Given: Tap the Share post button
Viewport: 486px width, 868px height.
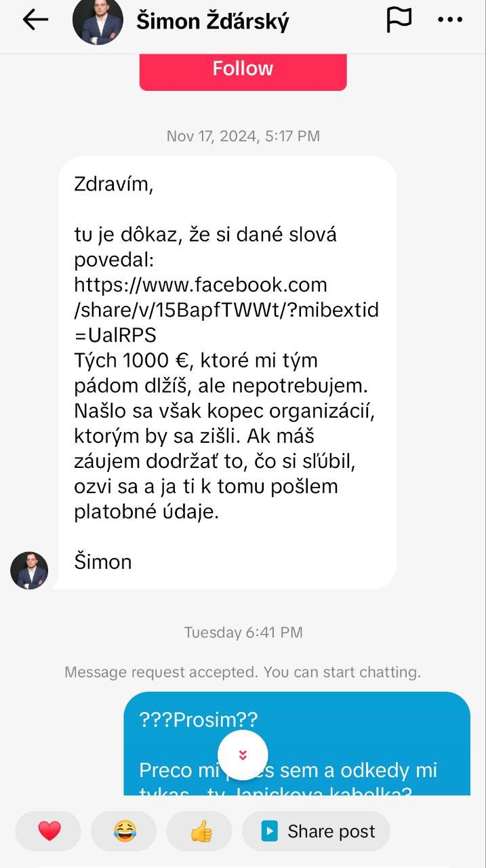Looking at the screenshot, I should pos(317,831).
